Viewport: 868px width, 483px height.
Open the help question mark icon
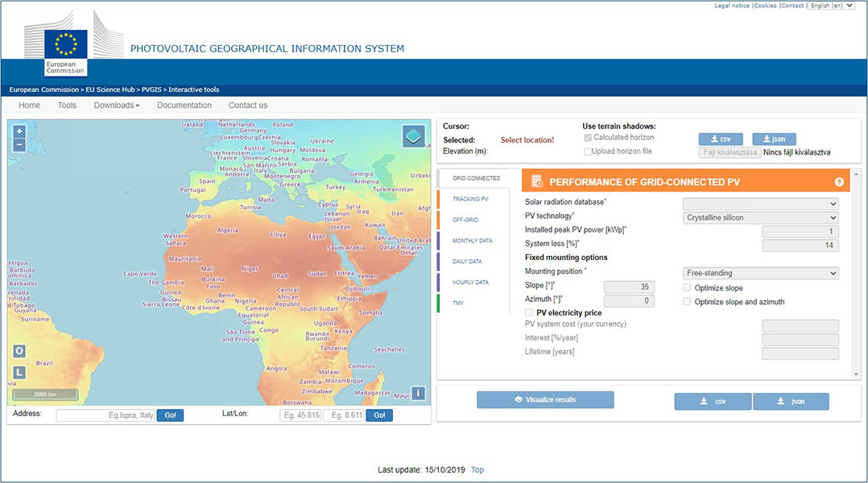click(839, 182)
